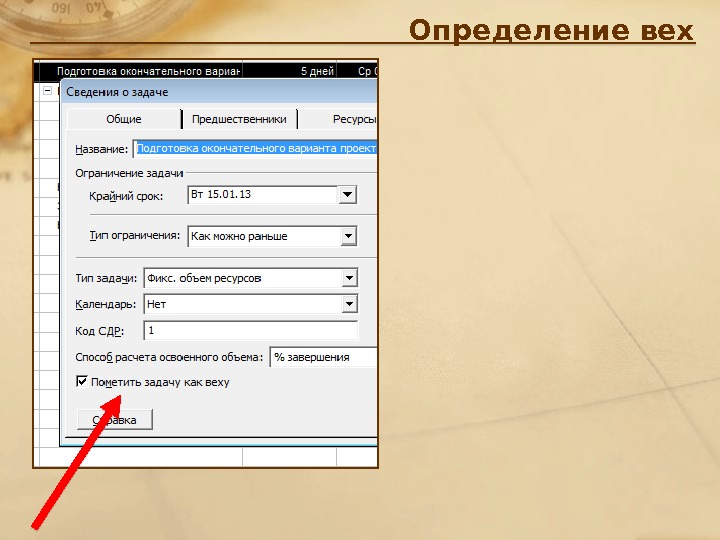The image size is (720, 540).
Task: Click the 'Нет' calendar value
Action: click(157, 304)
